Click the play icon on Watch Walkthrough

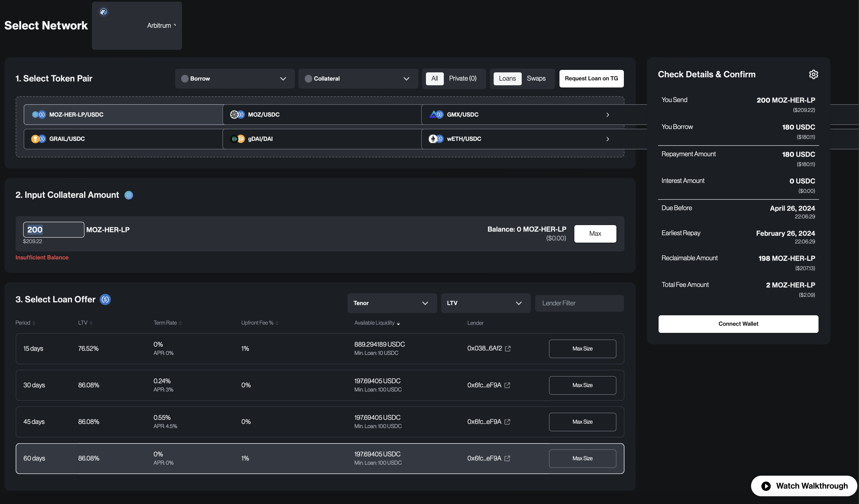point(766,486)
